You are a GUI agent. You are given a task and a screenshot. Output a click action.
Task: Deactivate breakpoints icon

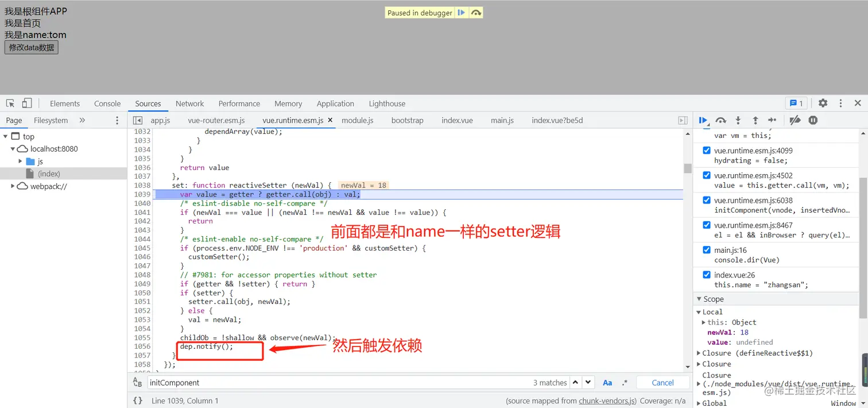click(x=795, y=120)
